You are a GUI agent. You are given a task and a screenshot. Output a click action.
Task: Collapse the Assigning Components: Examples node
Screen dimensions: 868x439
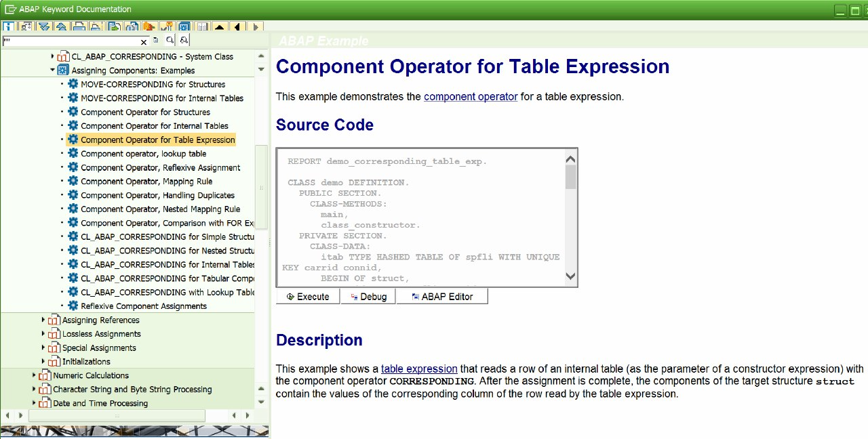(53, 70)
